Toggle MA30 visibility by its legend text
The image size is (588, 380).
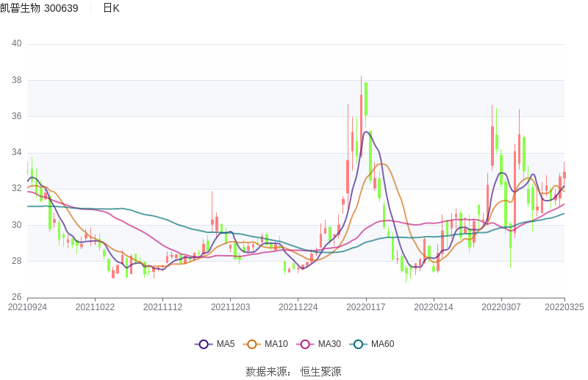pyautogui.click(x=329, y=344)
